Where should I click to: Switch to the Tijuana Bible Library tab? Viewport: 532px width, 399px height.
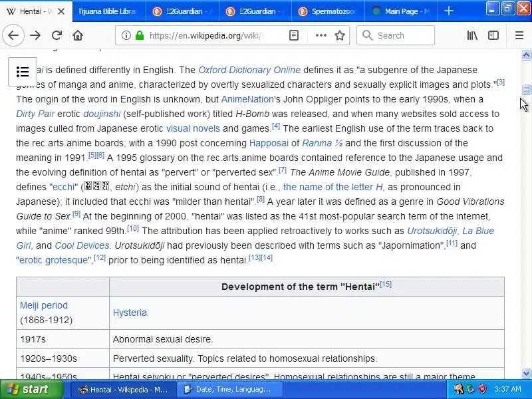point(109,11)
